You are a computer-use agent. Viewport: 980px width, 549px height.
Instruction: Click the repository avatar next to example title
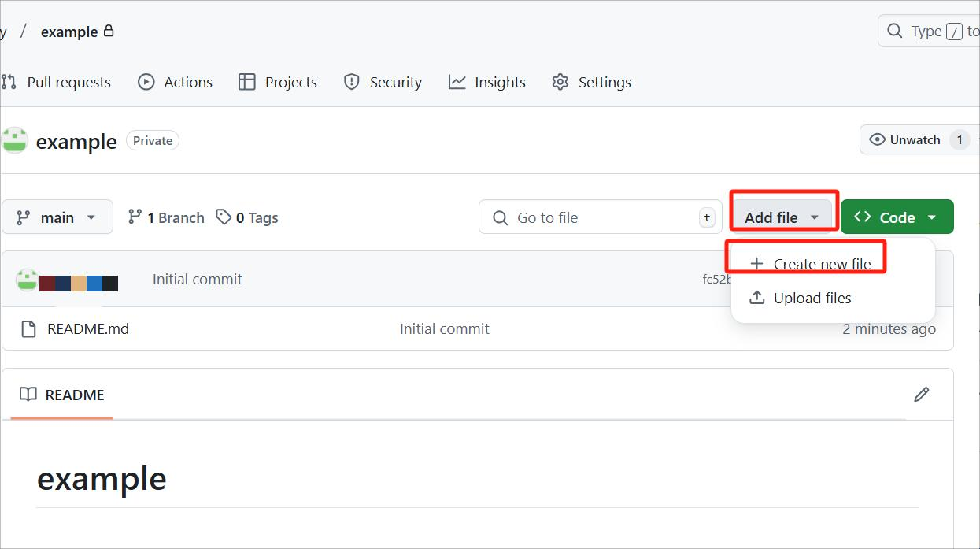point(14,140)
